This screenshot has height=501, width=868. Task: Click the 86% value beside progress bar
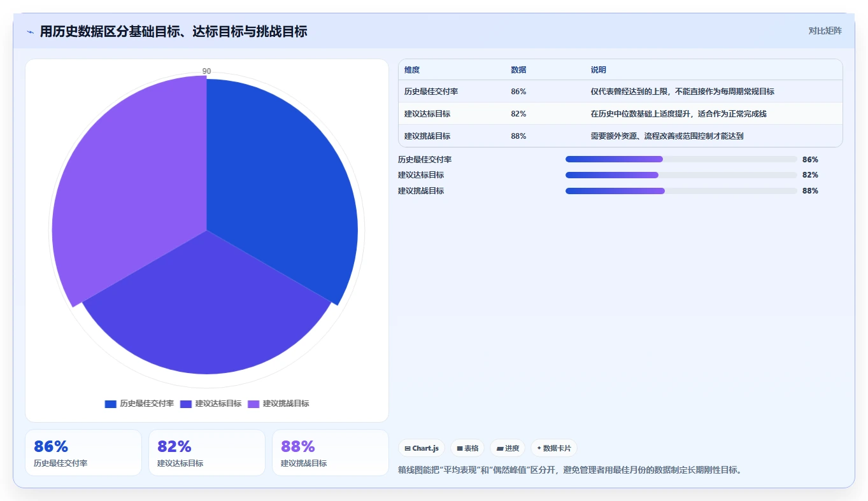810,160
